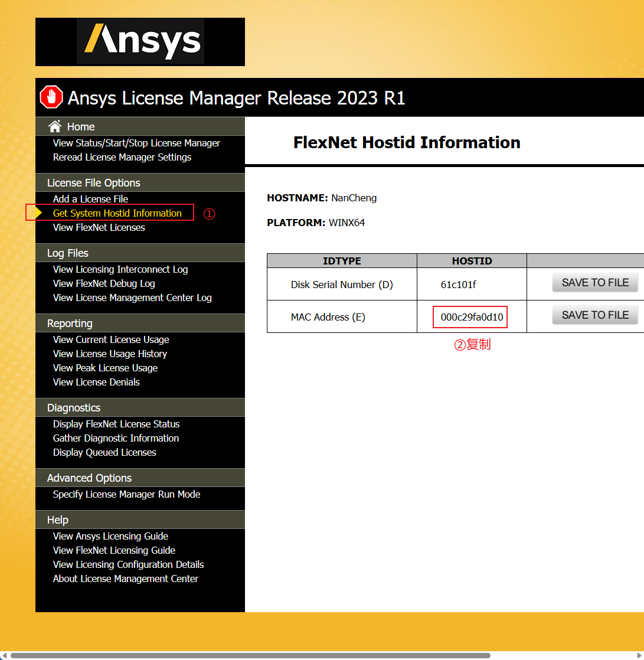Viewport: 644px width, 660px height.
Task: Open View Ansys Licensing Guide
Action: (x=111, y=536)
